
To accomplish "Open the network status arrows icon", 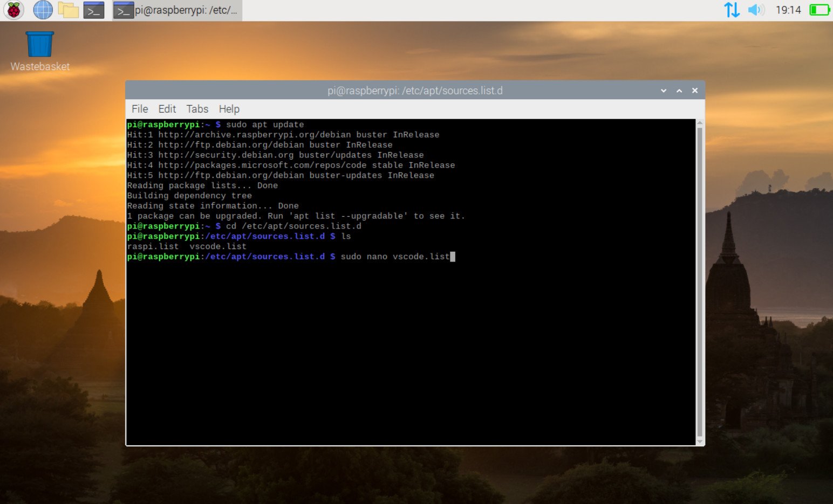I will click(732, 10).
